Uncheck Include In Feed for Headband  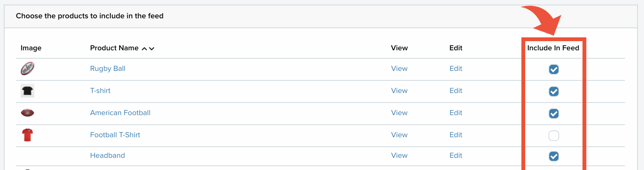click(554, 156)
